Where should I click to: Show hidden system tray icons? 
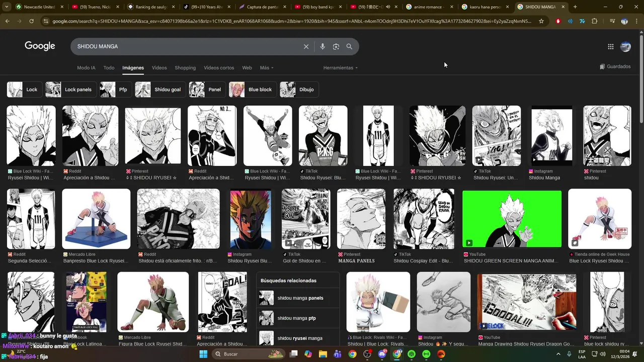(558, 354)
